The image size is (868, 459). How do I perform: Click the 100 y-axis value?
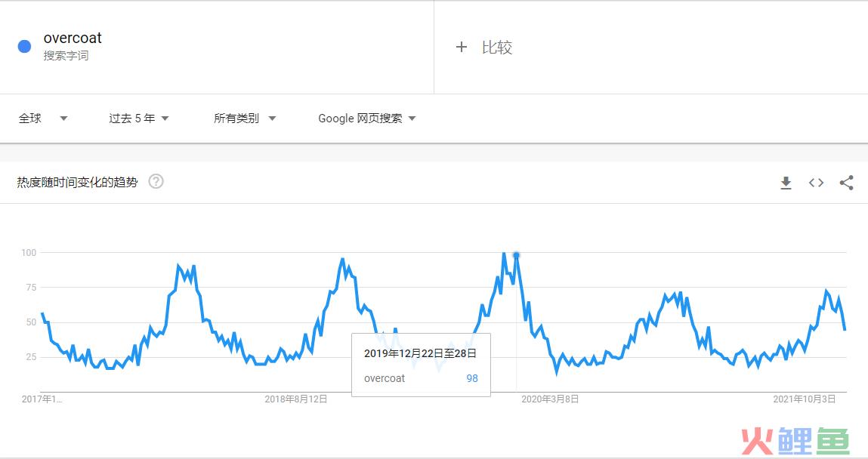pyautogui.click(x=29, y=253)
